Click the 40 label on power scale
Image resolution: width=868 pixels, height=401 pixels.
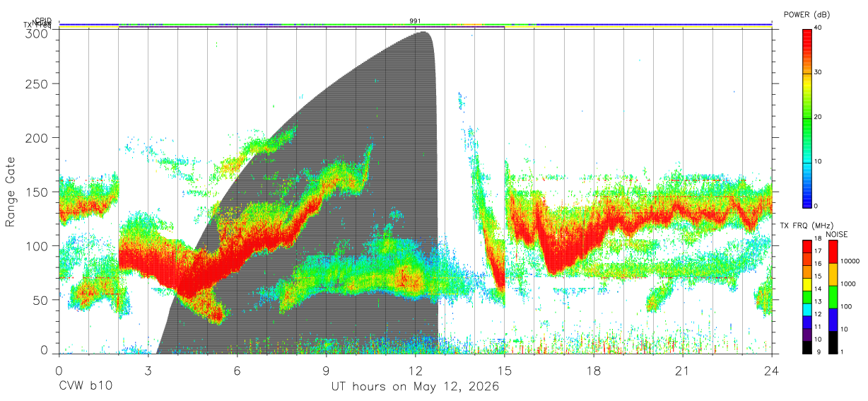click(x=818, y=28)
